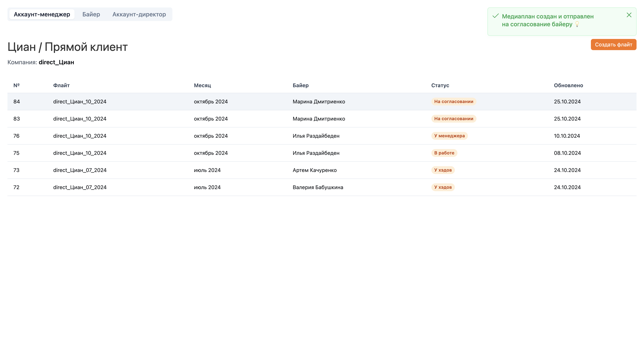Screen dimensions: 644x357
Task: Open flight row number 76
Action: pyautogui.click(x=322, y=136)
